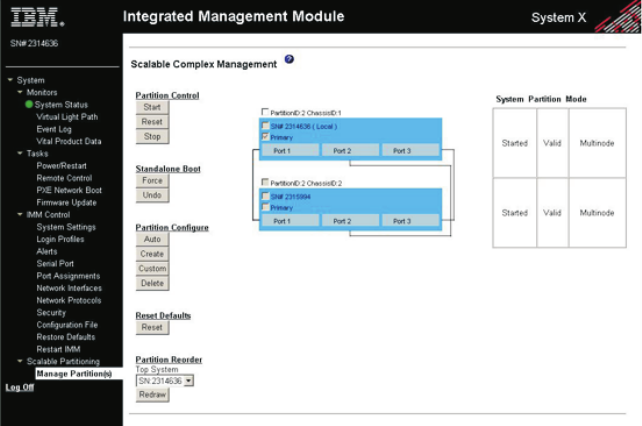This screenshot has width=642, height=426.
Task: Click the green System Status indicator icon
Action: tap(29, 104)
